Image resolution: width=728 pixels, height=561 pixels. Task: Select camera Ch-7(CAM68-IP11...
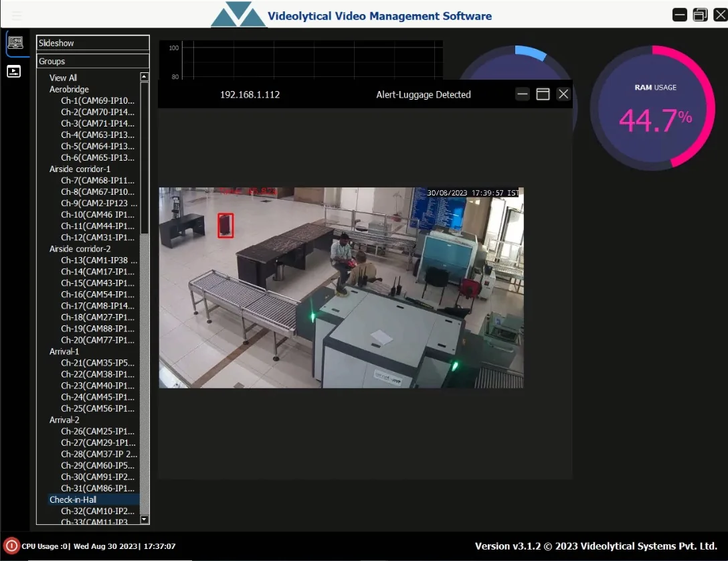coord(98,180)
